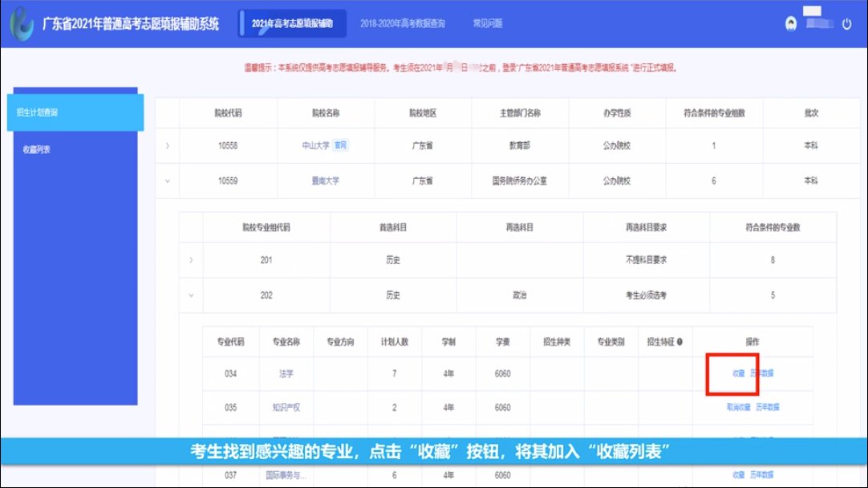Viewport: 868px width, 488px height.
Task: Expand major group 201 row
Action: click(190, 260)
